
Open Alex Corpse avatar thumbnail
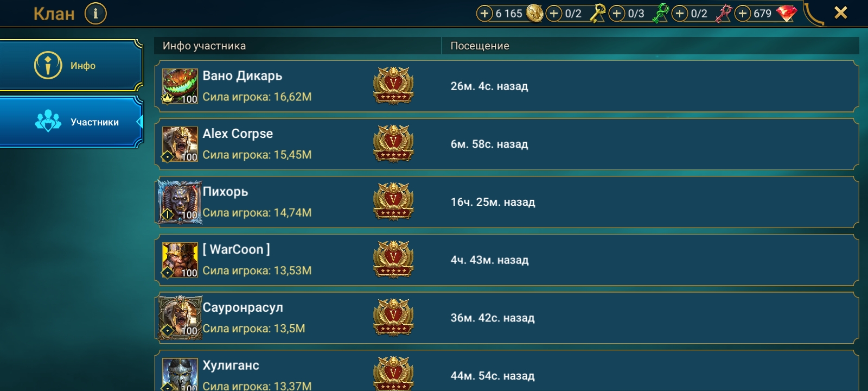tap(180, 144)
